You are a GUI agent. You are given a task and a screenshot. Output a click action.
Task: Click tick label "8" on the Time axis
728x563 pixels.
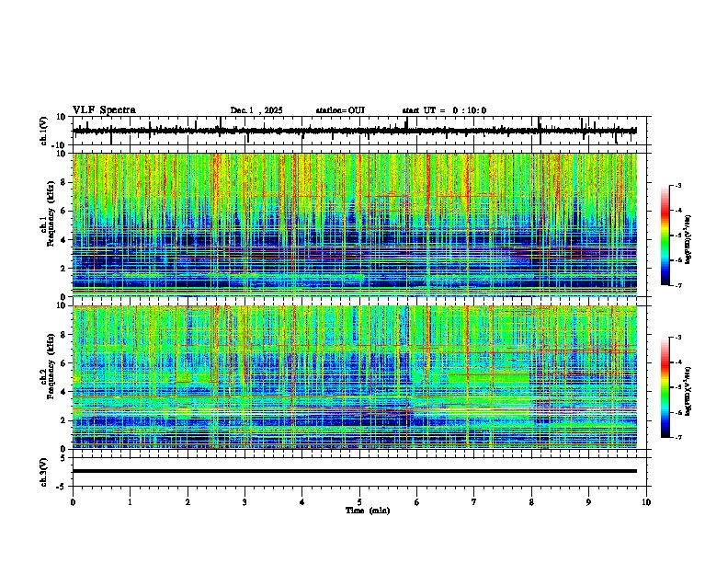(531, 502)
